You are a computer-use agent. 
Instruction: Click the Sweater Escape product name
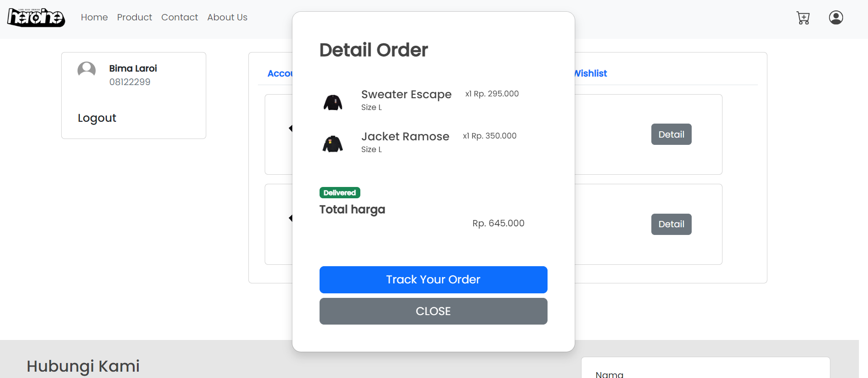[406, 94]
